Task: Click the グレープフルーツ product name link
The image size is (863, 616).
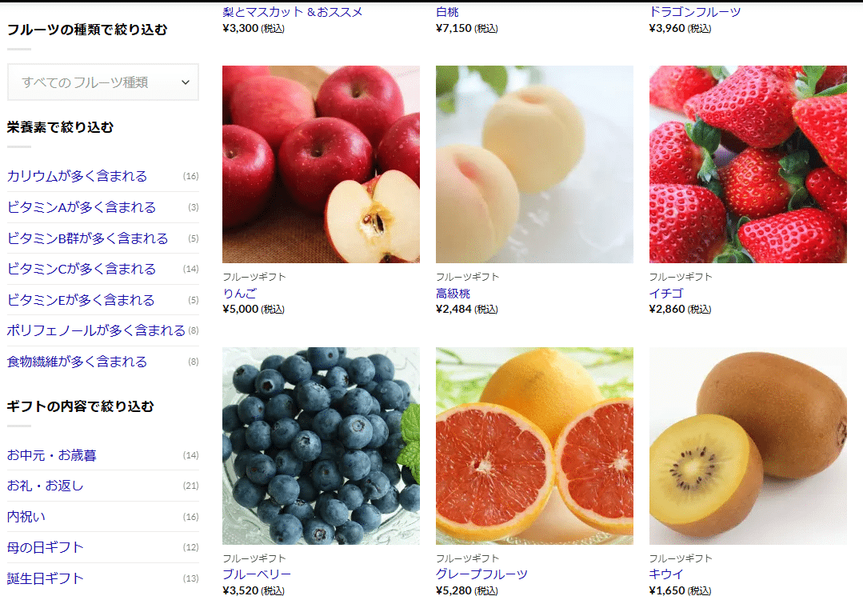Action: coord(481,574)
